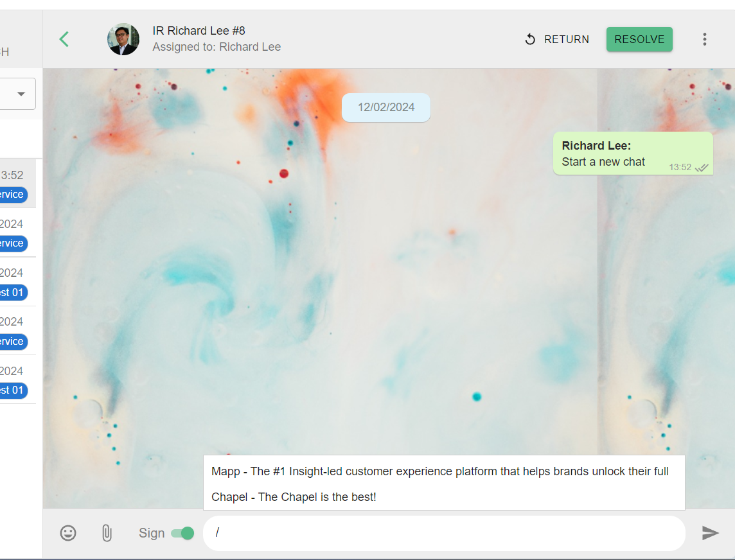Click the RETURN button label

coord(566,39)
